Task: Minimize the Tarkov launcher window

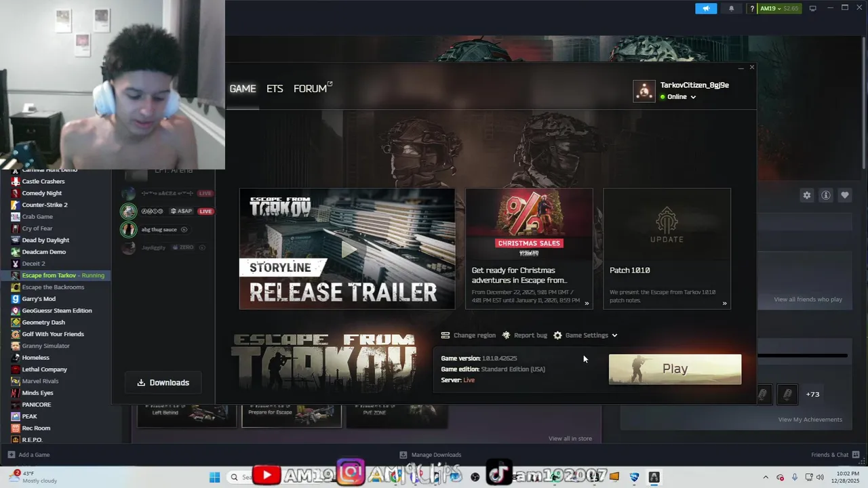Action: 741,68
